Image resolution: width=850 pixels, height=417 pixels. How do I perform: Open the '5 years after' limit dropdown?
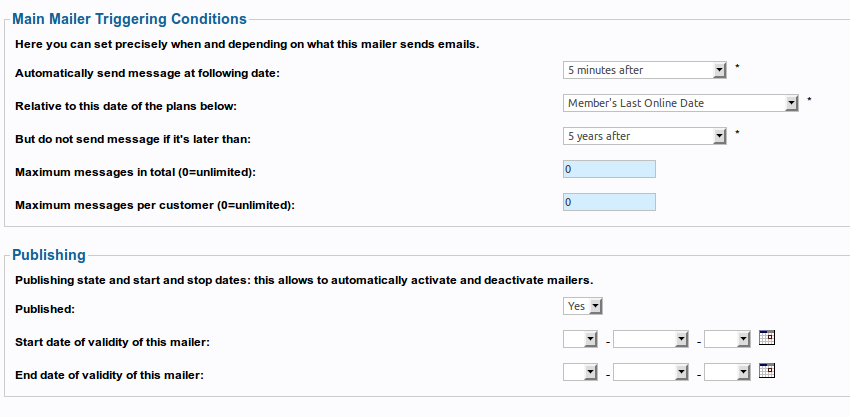point(645,136)
